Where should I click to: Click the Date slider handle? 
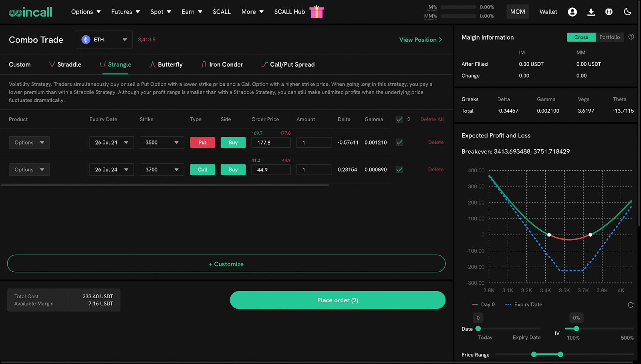coord(478,328)
